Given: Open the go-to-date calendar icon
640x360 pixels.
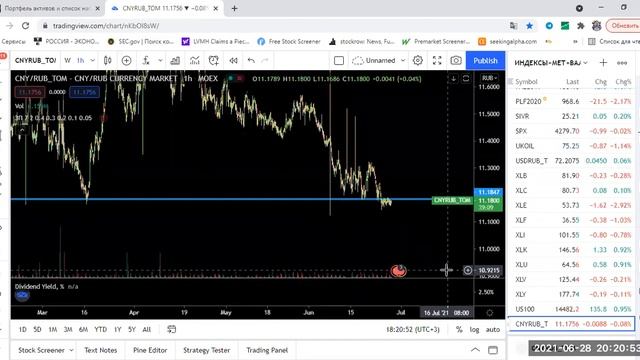Looking at the screenshot, I should tap(171, 329).
